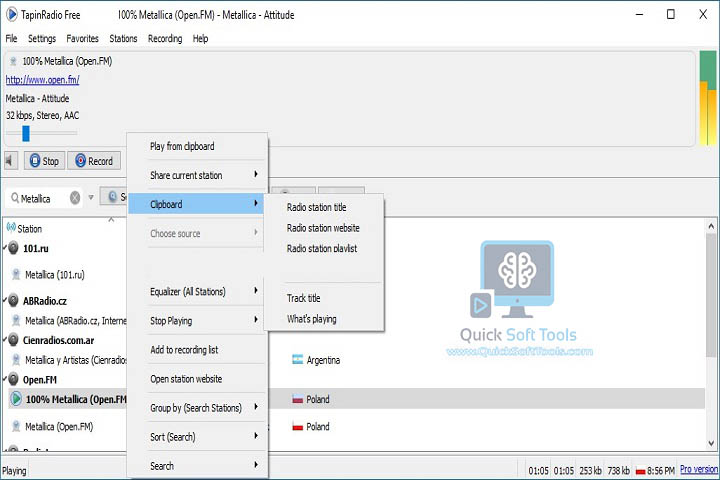The width and height of the screenshot is (720, 480).
Task: Click the Station column header icon
Action: 11,227
